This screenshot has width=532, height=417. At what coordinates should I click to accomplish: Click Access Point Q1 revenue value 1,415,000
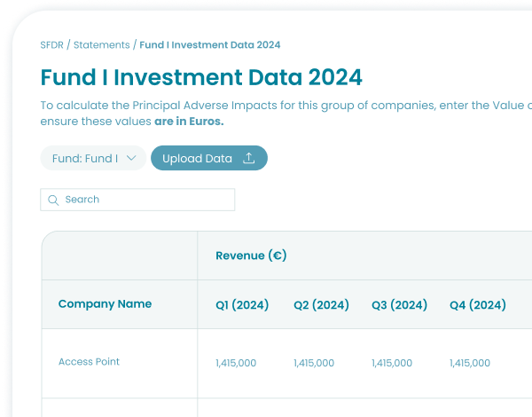pos(236,363)
